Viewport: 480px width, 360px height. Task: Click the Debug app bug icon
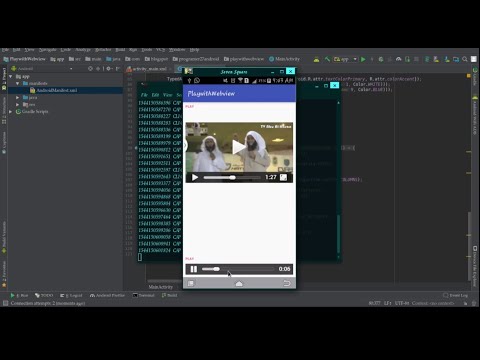(381, 59)
